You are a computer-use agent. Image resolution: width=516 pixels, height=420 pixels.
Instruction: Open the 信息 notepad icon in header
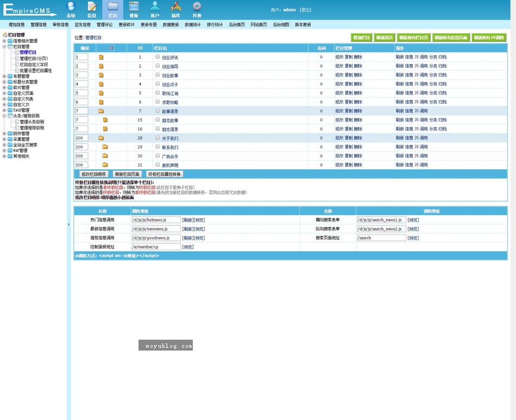point(92,7)
